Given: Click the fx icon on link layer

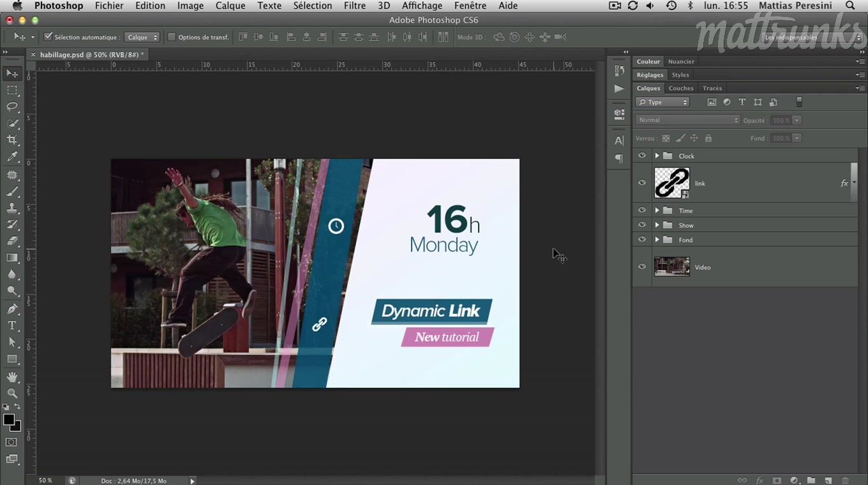Looking at the screenshot, I should tap(844, 183).
